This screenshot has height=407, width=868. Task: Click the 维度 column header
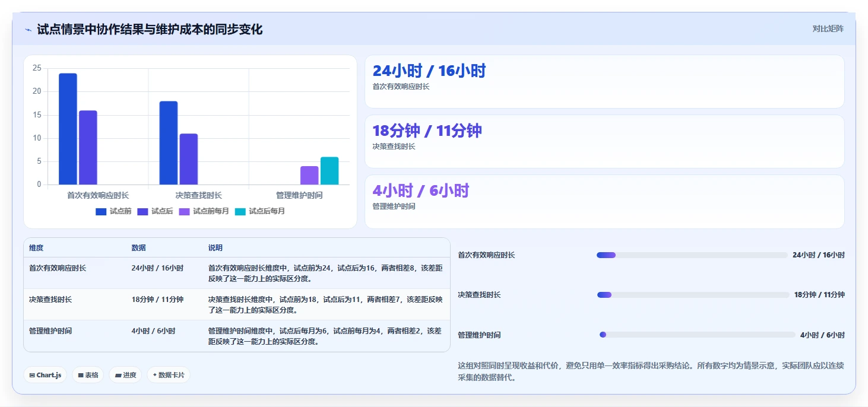point(36,248)
